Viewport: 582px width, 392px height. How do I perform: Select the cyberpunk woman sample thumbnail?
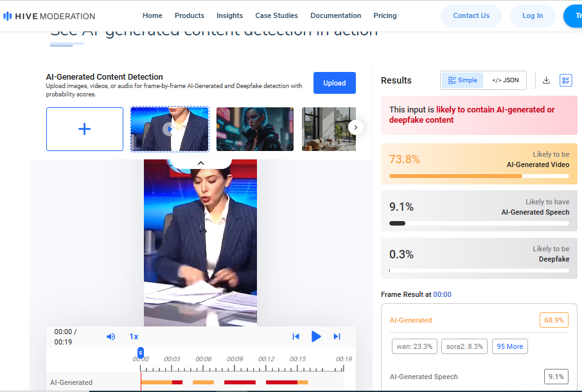click(x=254, y=129)
